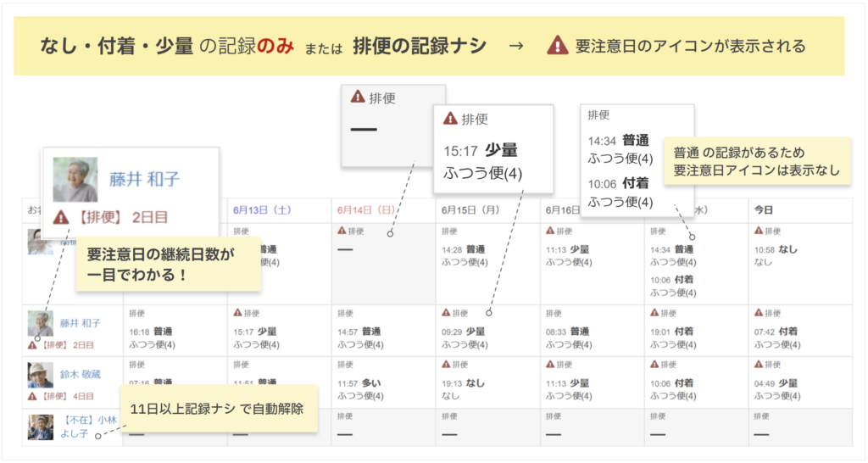The height and width of the screenshot is (463, 868).
Task: Click the 14:28 普通 record
Action: pyautogui.click(x=464, y=250)
